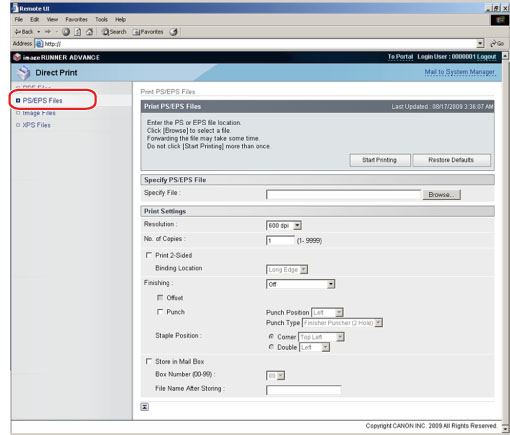510x435 pixels.
Task: Enable the Punch checkbox
Action: click(x=160, y=312)
